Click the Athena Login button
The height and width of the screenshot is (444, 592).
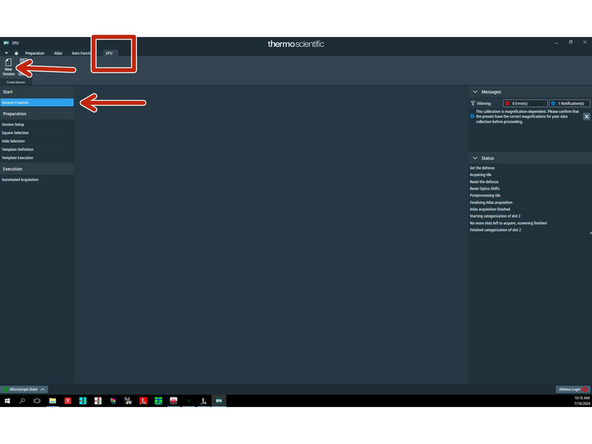click(572, 389)
